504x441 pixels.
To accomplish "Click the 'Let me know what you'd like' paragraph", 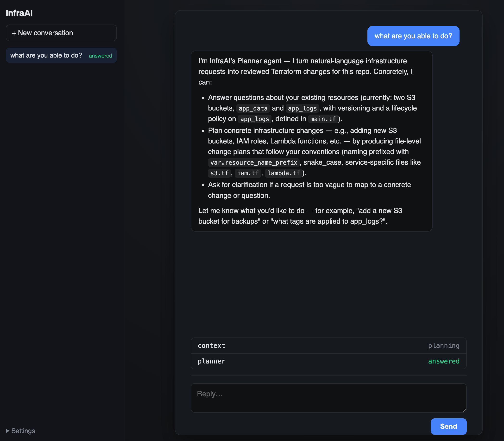I will pyautogui.click(x=300, y=216).
